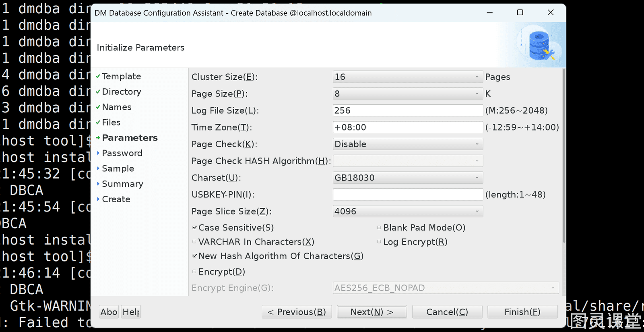
Task: Click the '(length:1~48)' hint text
Action: (515, 195)
